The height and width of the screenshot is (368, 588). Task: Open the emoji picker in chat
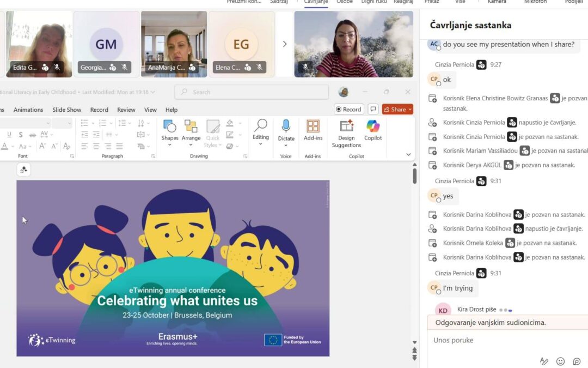560,361
